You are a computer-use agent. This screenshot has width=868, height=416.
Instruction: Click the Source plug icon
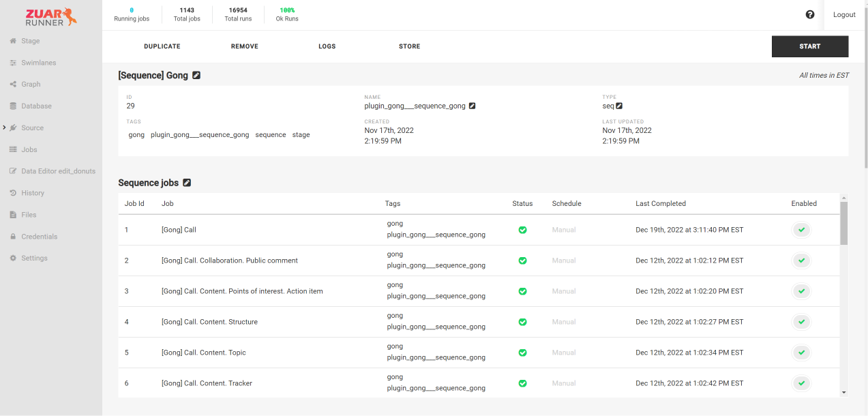pos(13,128)
